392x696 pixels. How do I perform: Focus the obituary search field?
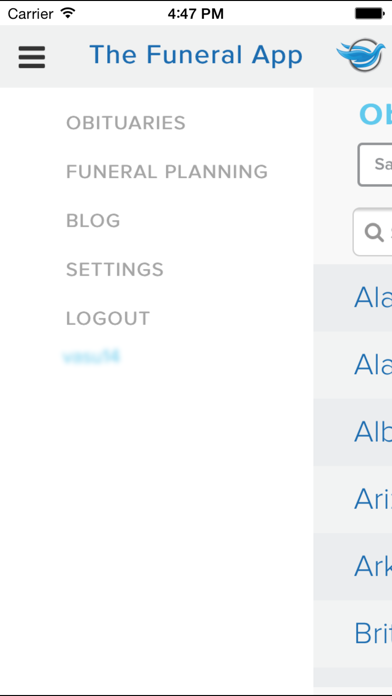[x=372, y=232]
